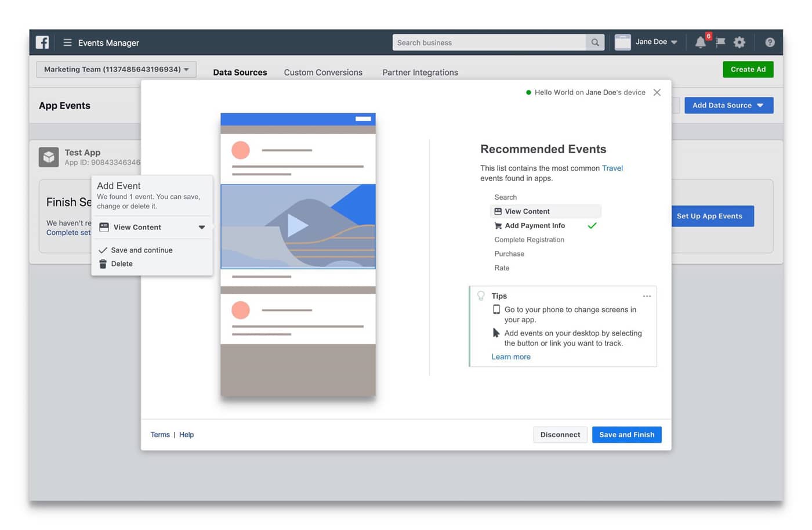The height and width of the screenshot is (530, 812).
Task: Click the search magnifier button
Action: [595, 42]
